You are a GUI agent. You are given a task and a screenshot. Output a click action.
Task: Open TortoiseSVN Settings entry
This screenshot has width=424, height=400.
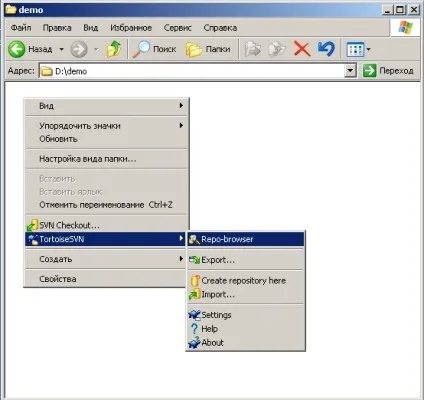[246, 315]
